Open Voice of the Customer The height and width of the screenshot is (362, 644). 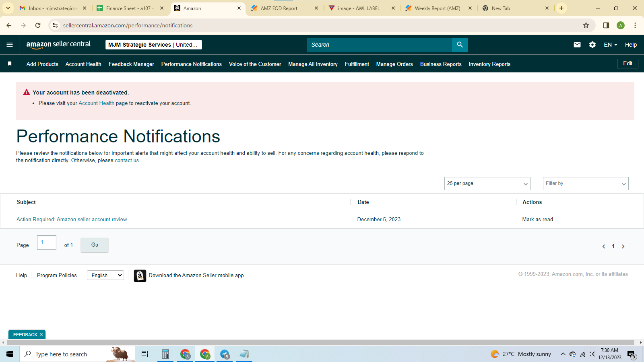(x=255, y=64)
